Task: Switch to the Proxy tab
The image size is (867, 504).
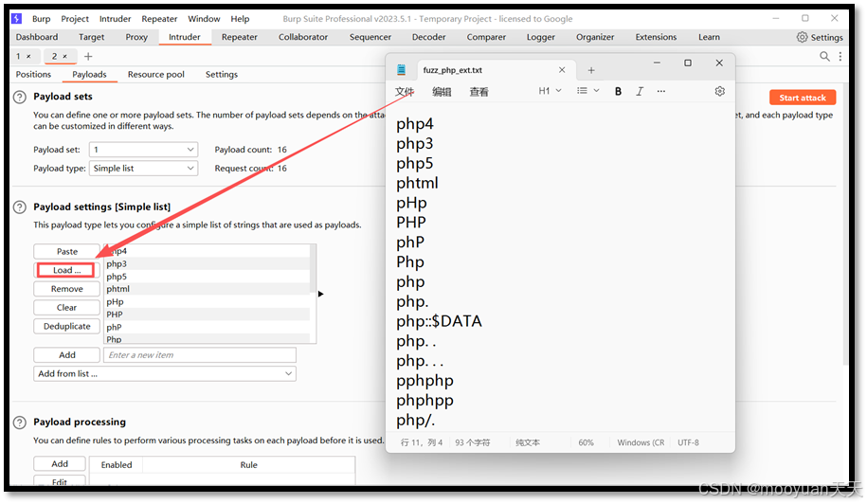Action: pos(136,37)
